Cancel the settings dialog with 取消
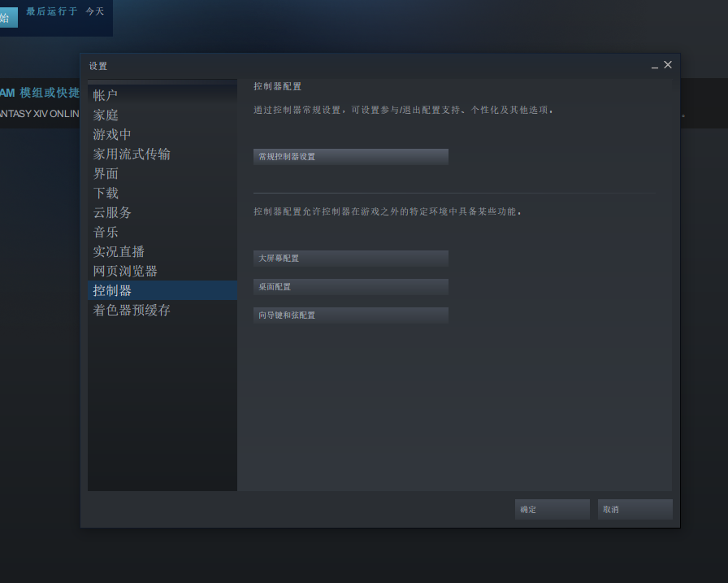 635,508
